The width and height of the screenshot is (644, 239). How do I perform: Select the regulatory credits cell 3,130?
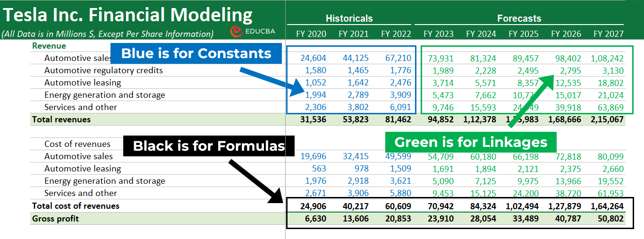click(x=613, y=71)
